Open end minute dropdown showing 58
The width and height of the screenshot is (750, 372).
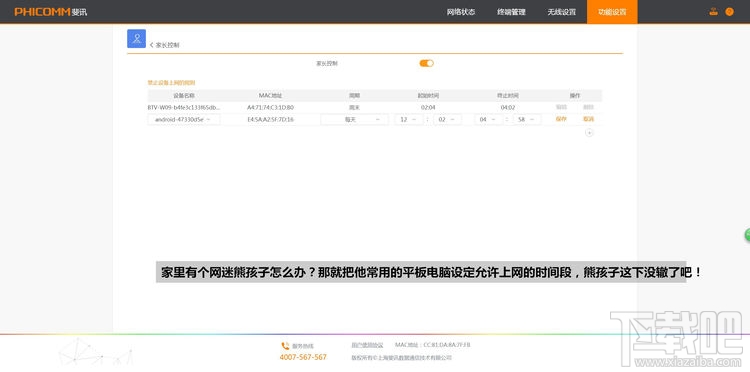[527, 120]
